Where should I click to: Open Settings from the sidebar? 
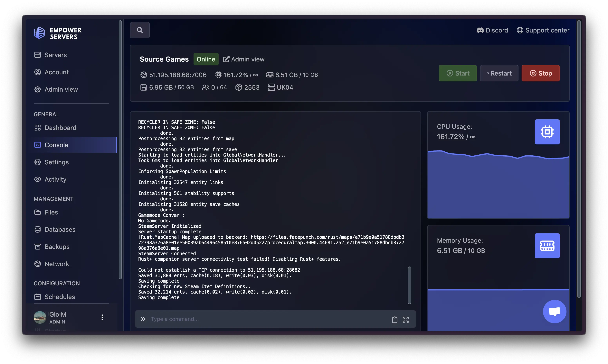click(56, 162)
